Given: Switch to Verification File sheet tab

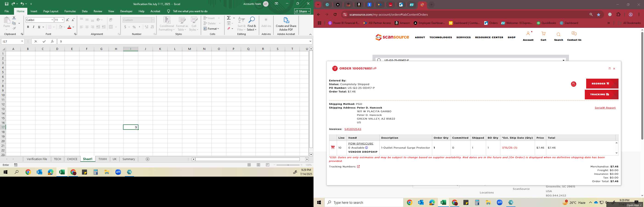Looking at the screenshot, I should coord(37,159).
